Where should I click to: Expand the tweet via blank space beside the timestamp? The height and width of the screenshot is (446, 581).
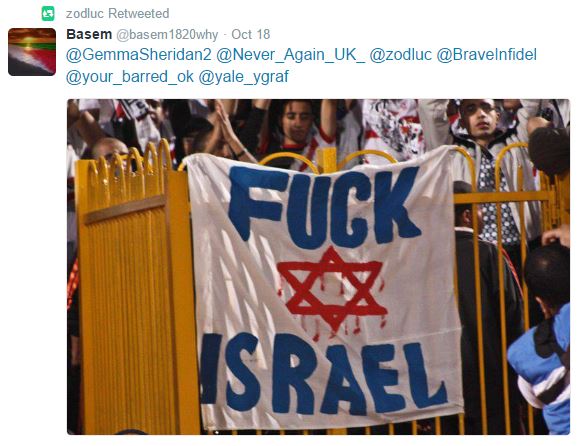pos(419,34)
